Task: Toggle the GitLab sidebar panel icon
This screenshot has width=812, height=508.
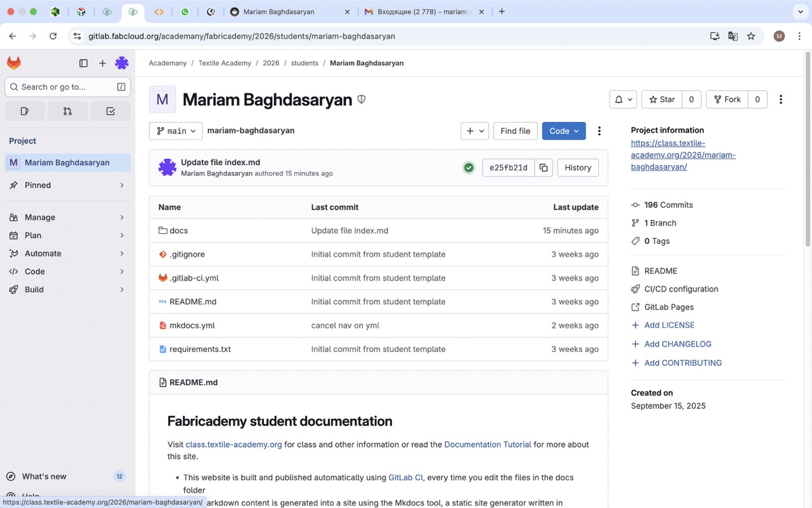Action: pyautogui.click(x=83, y=63)
